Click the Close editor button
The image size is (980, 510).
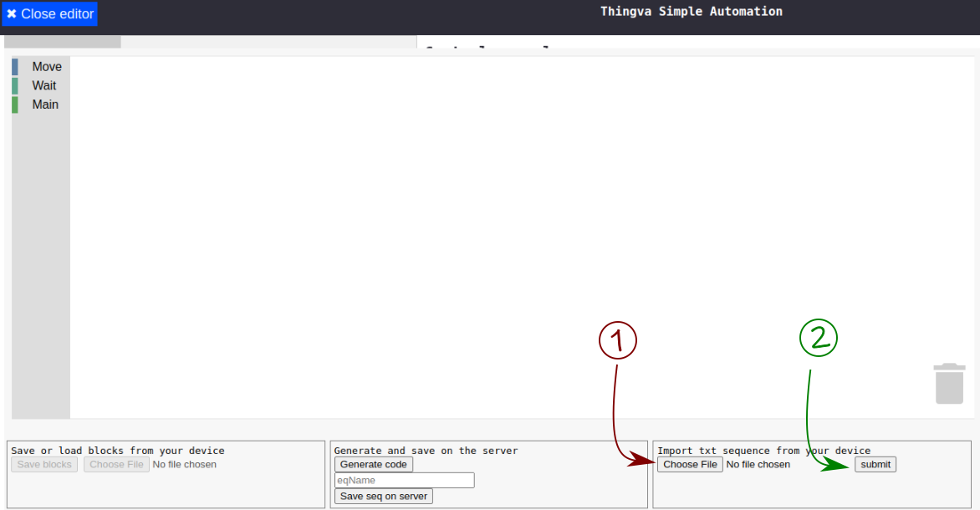pos(50,14)
